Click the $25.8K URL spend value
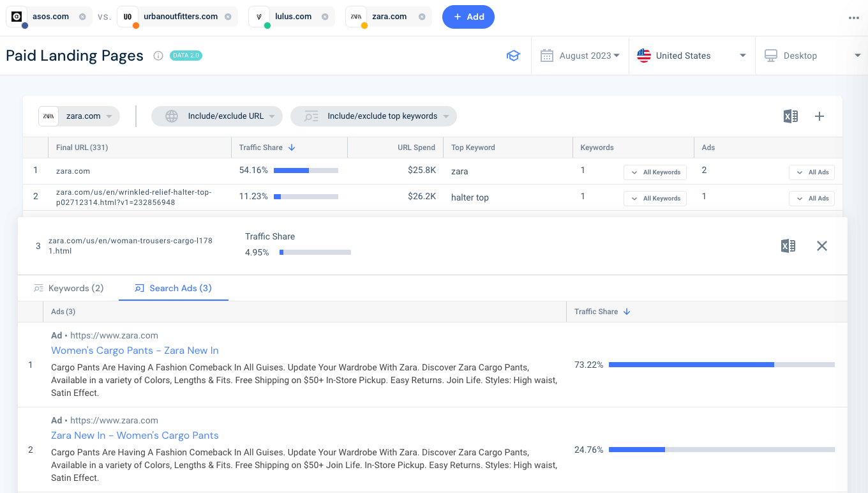868x493 pixels. point(422,171)
